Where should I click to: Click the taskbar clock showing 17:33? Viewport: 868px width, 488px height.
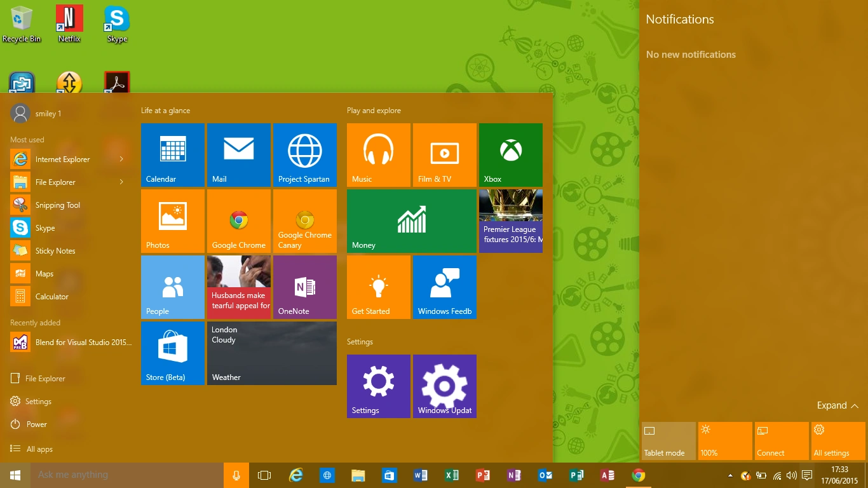(x=839, y=475)
